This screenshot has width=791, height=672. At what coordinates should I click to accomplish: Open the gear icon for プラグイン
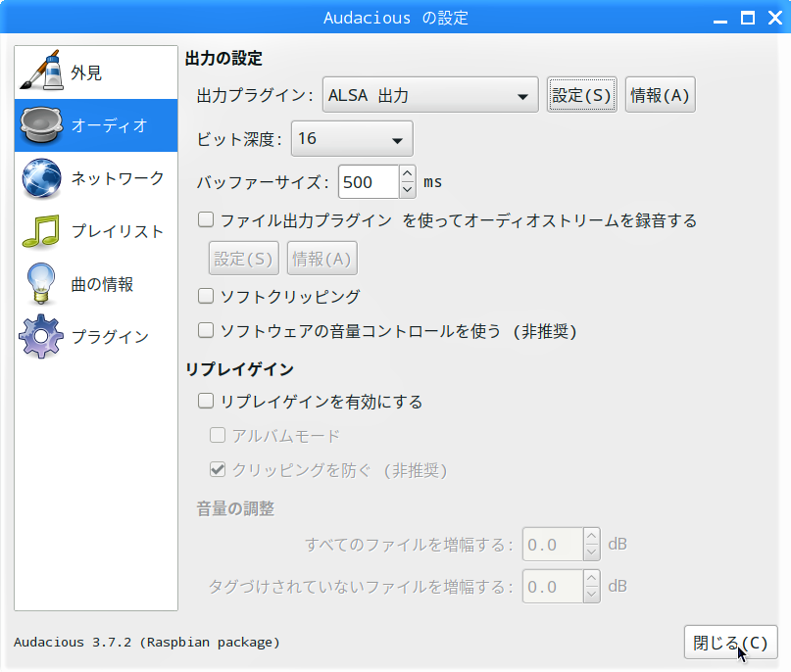pyautogui.click(x=41, y=337)
